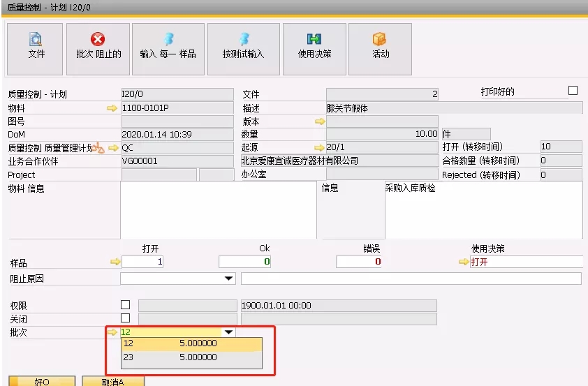Toggle the 打印好的 checkbox
Screen dimensions: 588x386
tap(573, 90)
